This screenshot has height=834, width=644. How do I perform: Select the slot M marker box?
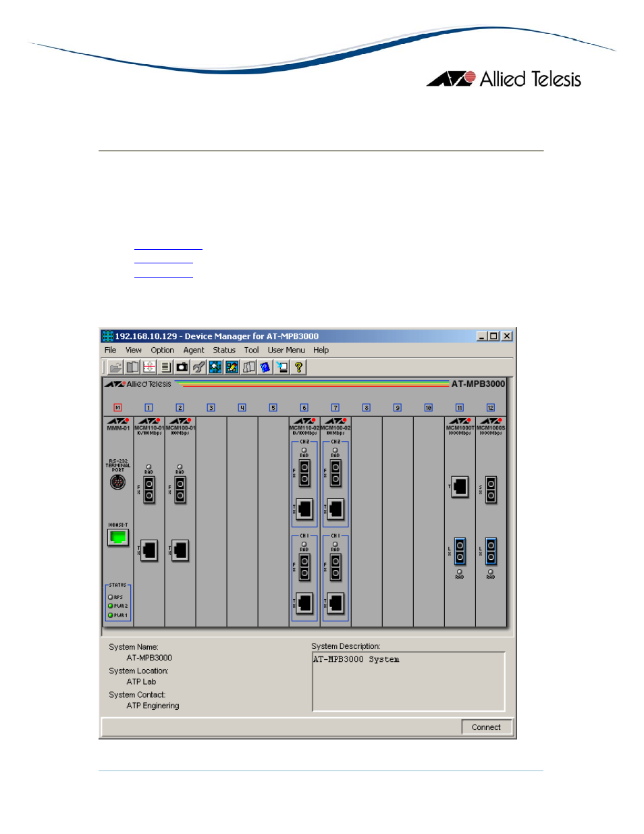[x=117, y=408]
